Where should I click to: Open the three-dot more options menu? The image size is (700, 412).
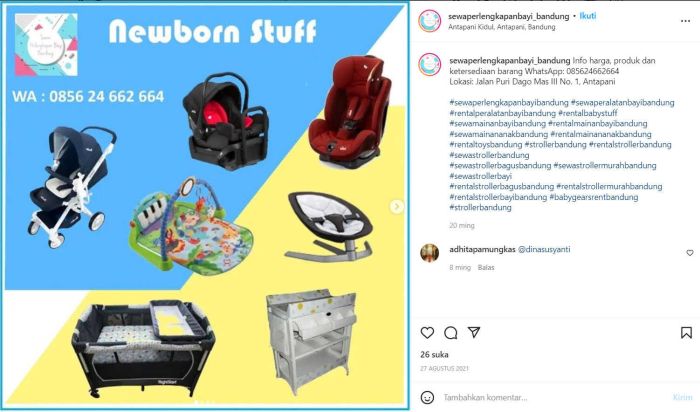point(685,21)
